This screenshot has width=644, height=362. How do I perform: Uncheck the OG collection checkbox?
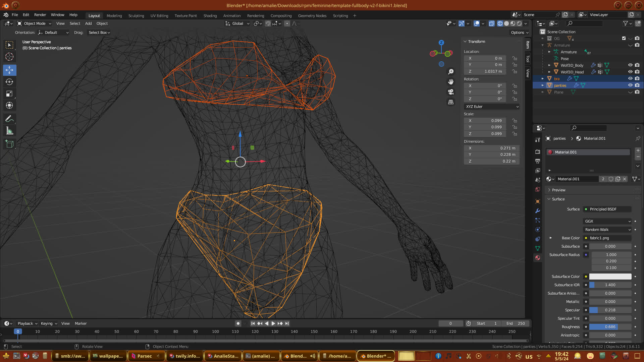[x=624, y=38]
